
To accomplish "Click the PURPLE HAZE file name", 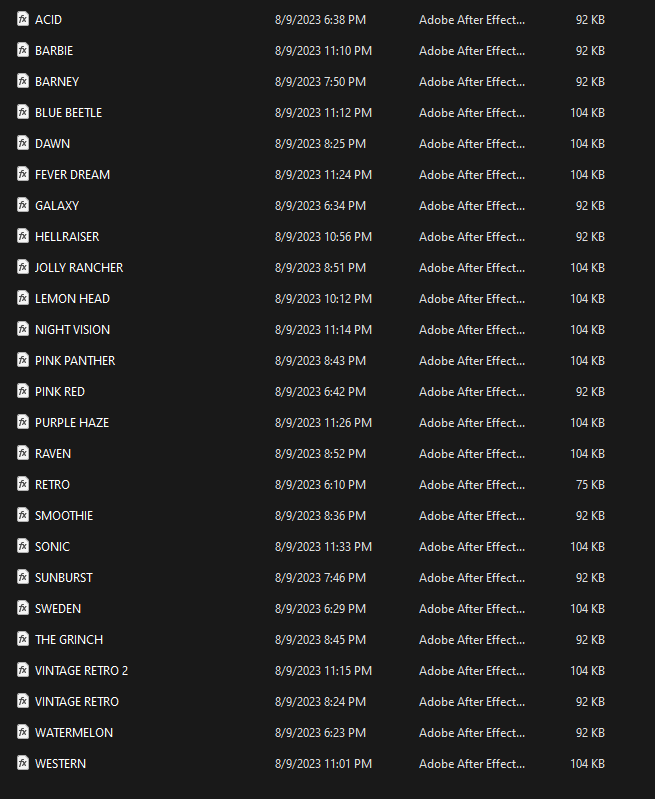I will point(71,422).
